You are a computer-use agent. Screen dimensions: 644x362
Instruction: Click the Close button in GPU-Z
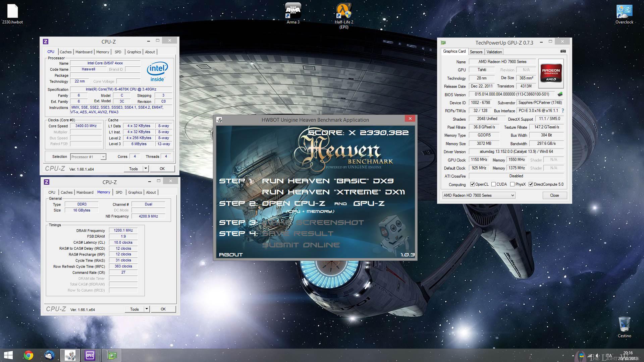coord(554,195)
